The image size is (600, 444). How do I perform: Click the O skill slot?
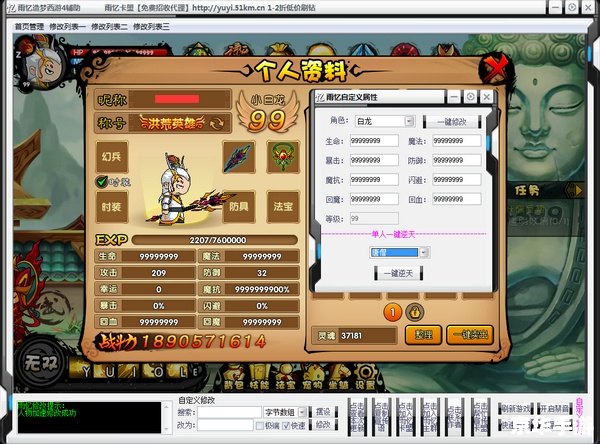point(155,371)
